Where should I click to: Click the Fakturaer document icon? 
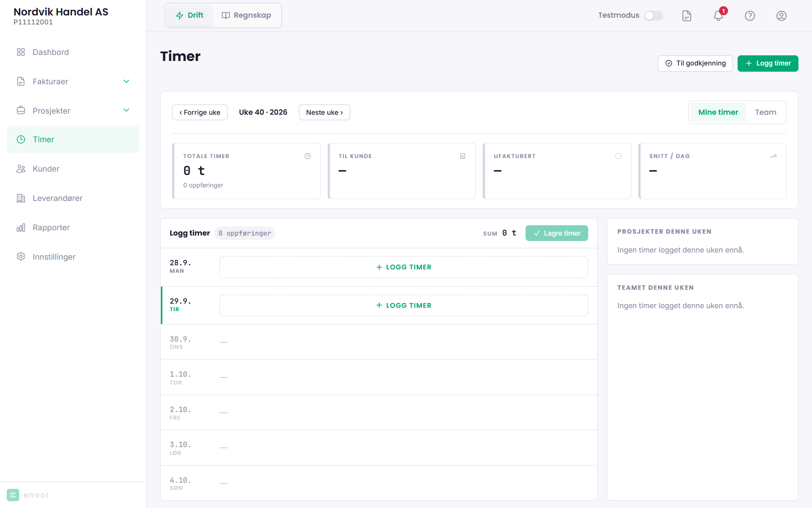21,81
